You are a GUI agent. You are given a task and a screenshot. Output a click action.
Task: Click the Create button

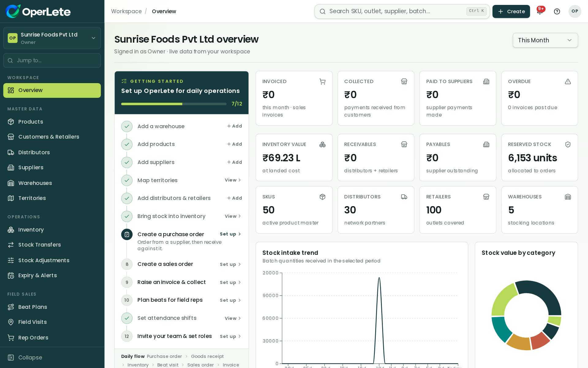pyautogui.click(x=511, y=11)
